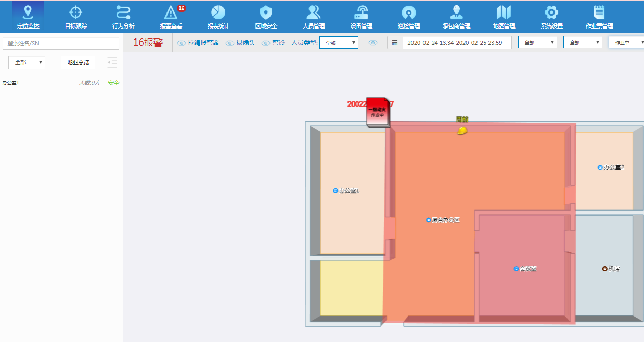Click the yellow hard hat person marker
644x342 pixels.
pyautogui.click(x=462, y=130)
